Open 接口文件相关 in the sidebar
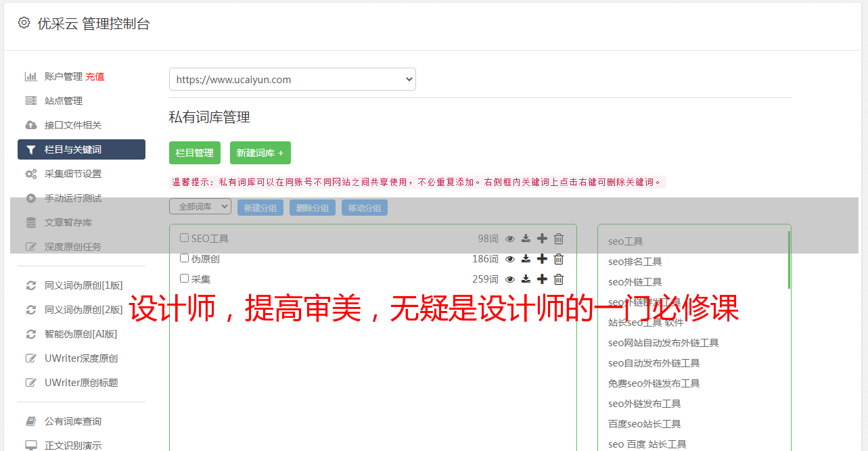This screenshot has width=868, height=451. pyautogui.click(x=73, y=125)
